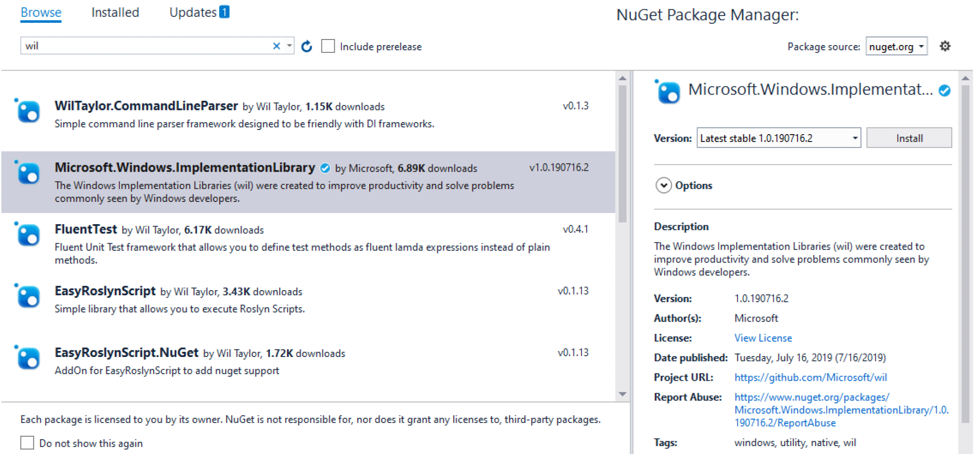Clear the search box with the X
Viewport: 980px width, 467px height.
point(276,46)
